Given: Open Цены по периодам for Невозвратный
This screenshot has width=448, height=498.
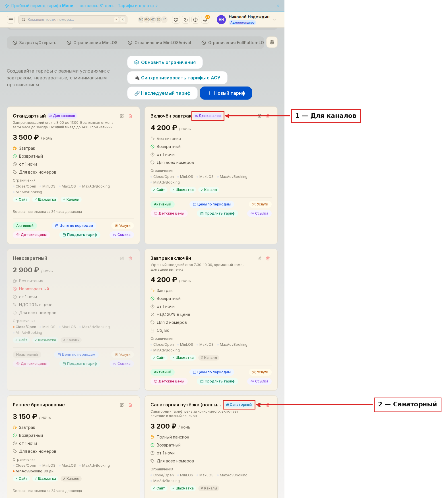Looking at the screenshot, I should click(x=76, y=355).
